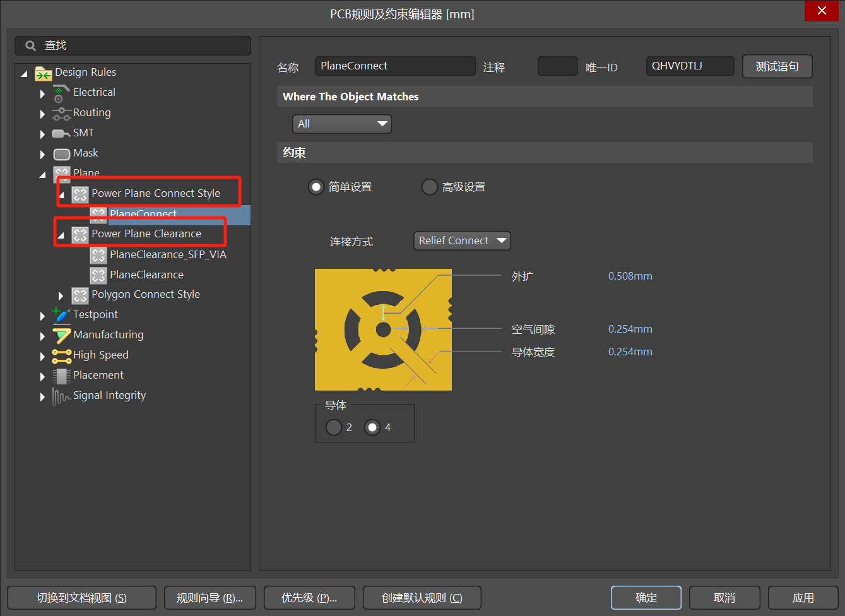The width and height of the screenshot is (845, 616).
Task: Open the 优先级 priorities dialog
Action: coord(309,598)
